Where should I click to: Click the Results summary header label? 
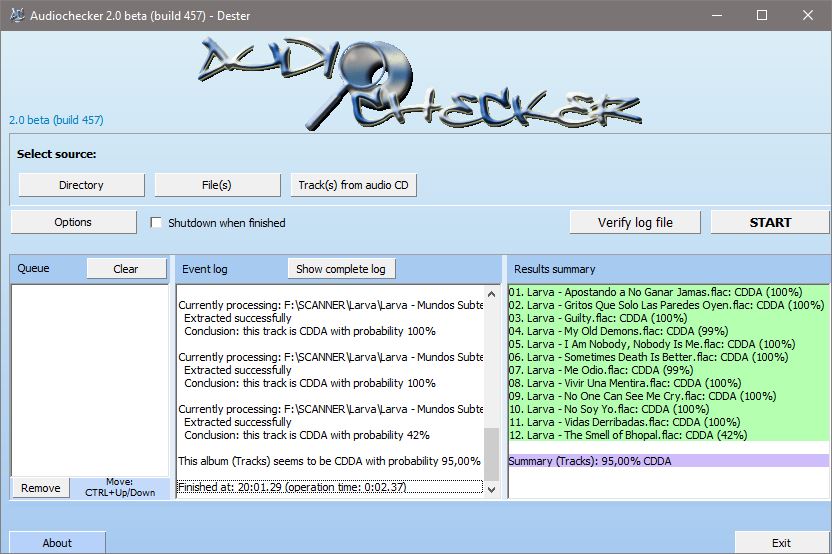554,269
